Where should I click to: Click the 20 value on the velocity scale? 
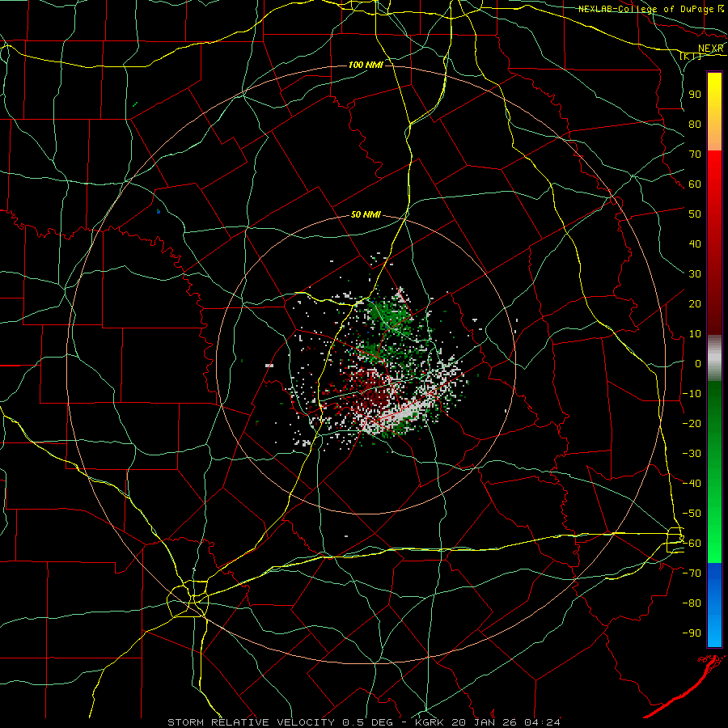[x=695, y=303]
